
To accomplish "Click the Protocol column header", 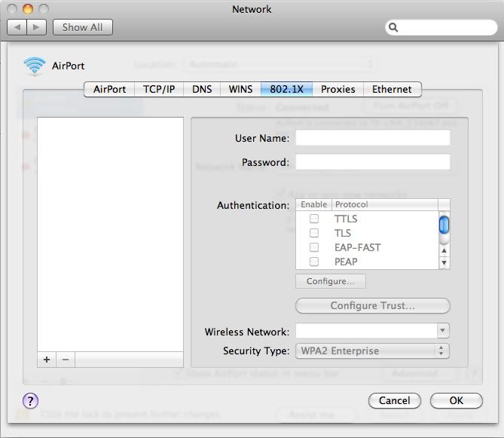I will [385, 204].
